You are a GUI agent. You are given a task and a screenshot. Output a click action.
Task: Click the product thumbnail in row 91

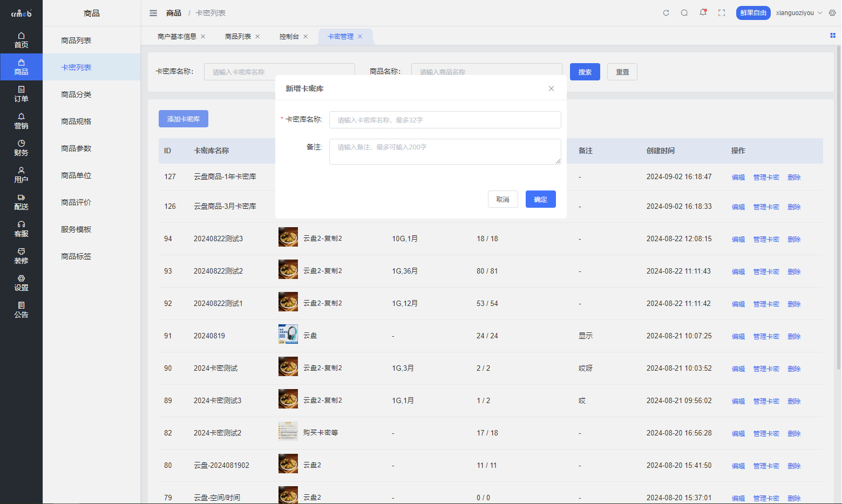pos(288,334)
